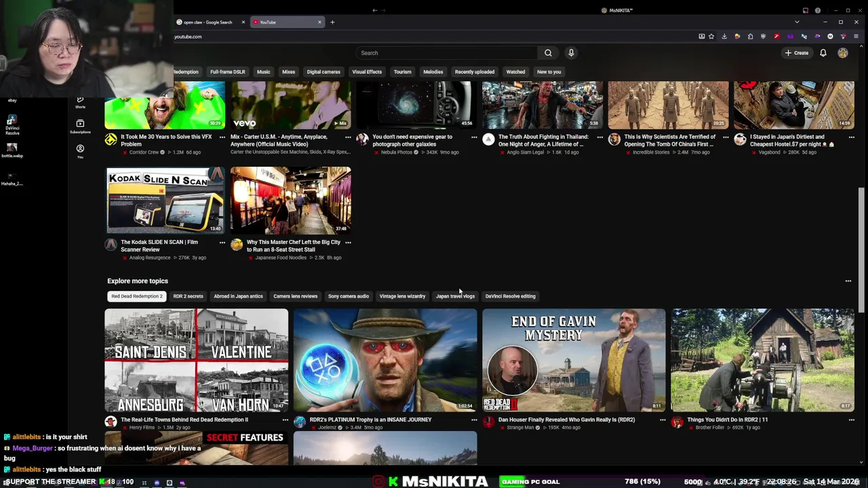Select the Recently uploaded filter chip
The image size is (868, 488).
pos(475,72)
